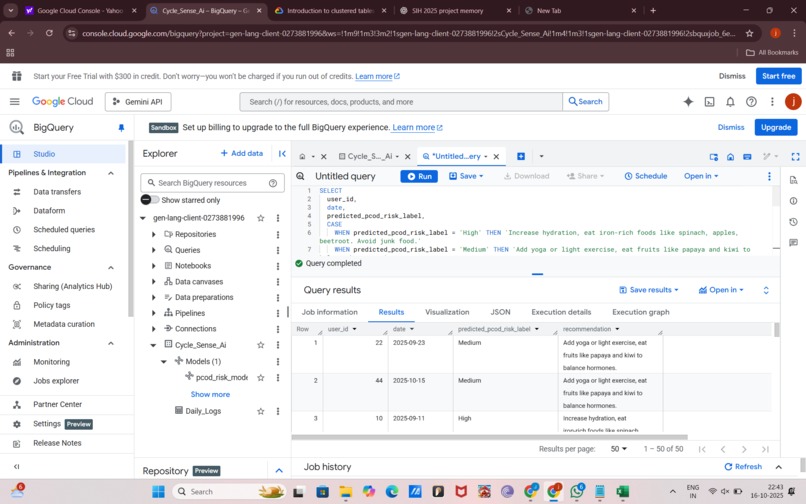Collapse the Explorer panel

(282, 153)
